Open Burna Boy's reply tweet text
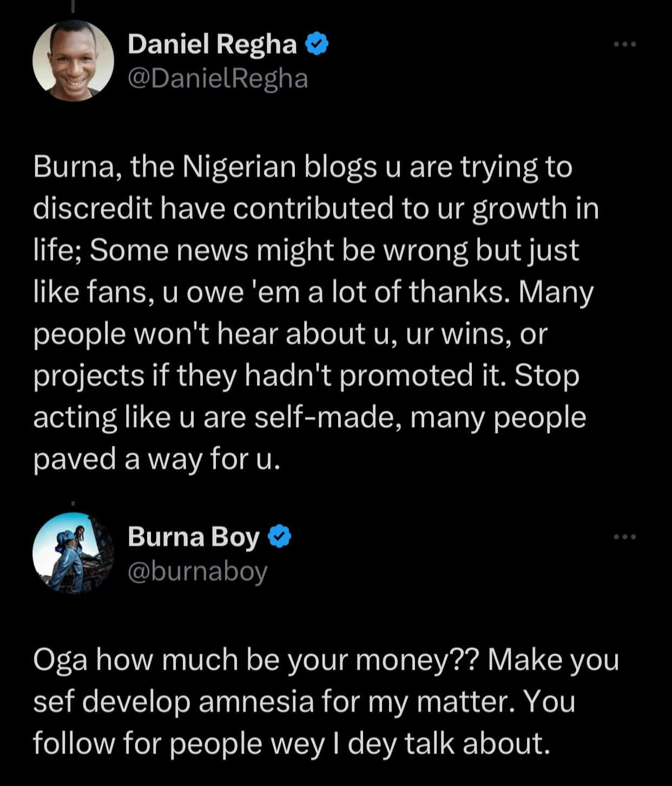This screenshot has width=672, height=786. coord(325,702)
